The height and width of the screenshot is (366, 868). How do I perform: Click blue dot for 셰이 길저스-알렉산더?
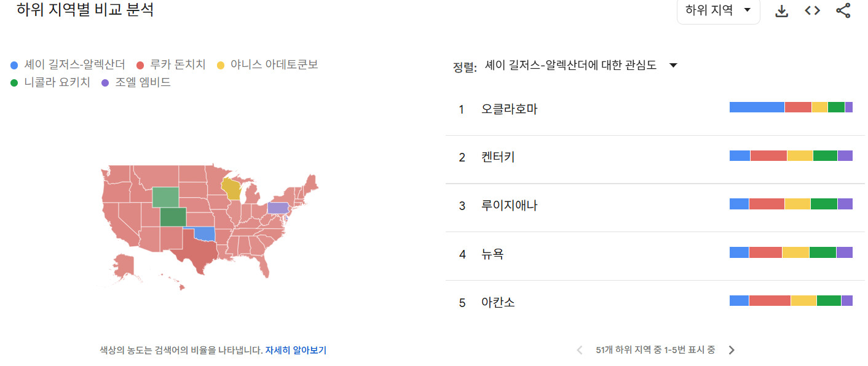(x=14, y=64)
